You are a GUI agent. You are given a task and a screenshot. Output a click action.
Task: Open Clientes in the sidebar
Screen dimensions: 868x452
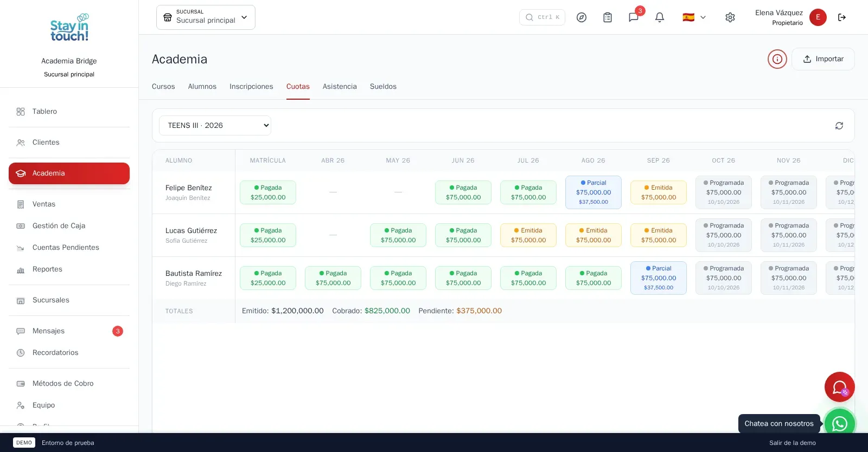pos(69,143)
